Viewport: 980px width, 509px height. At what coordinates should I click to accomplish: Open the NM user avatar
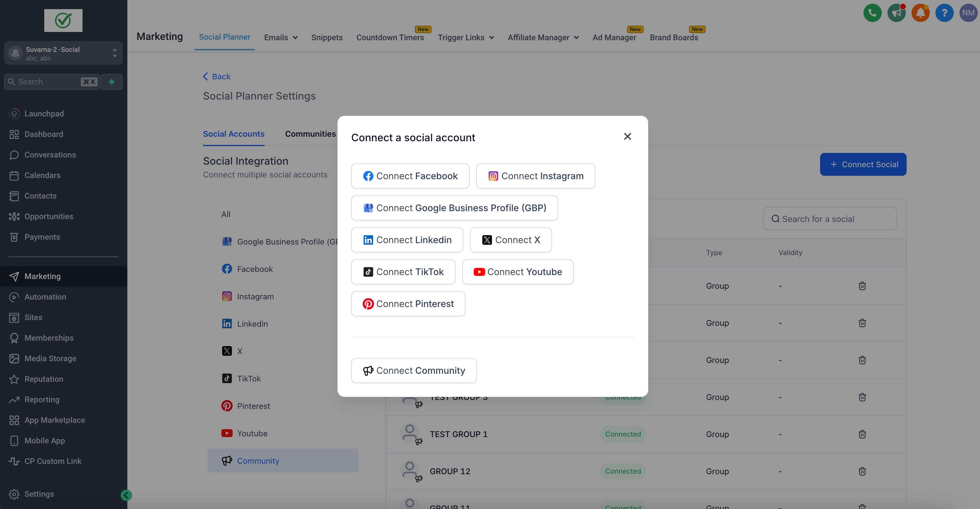pyautogui.click(x=968, y=13)
